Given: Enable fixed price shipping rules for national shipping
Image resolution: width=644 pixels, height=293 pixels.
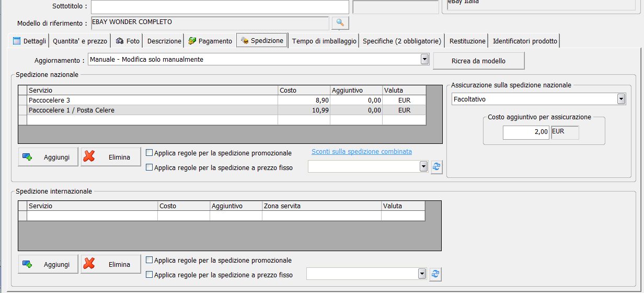Looking at the screenshot, I should pos(149,168).
